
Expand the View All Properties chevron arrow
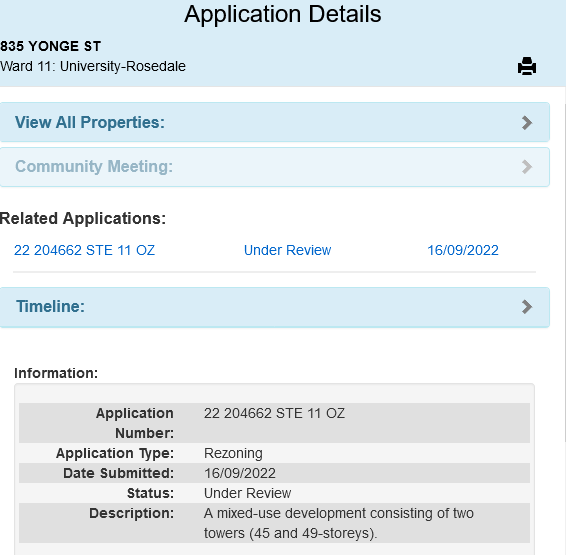[527, 123]
